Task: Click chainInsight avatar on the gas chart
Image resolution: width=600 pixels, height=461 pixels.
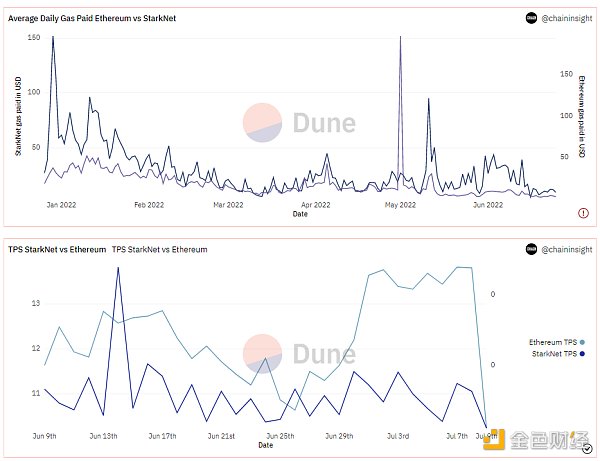Action: [x=531, y=18]
